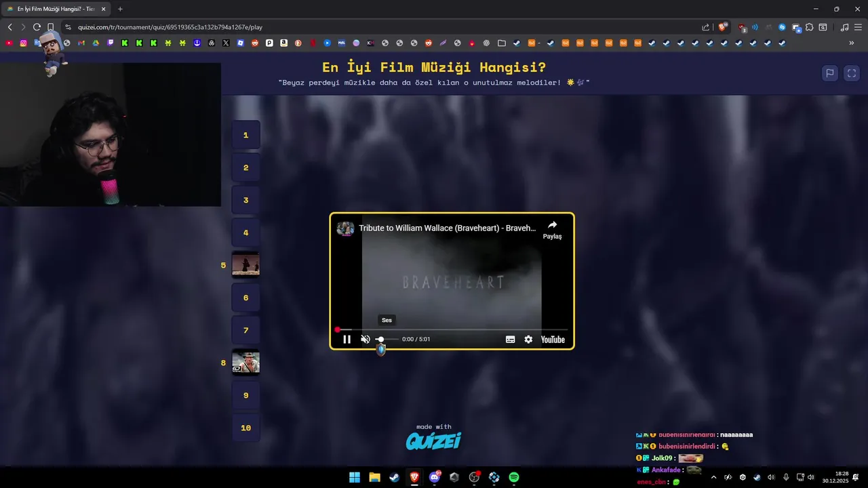The width and height of the screenshot is (868, 488).
Task: Open the Google Drive bookmark
Action: click(96, 43)
